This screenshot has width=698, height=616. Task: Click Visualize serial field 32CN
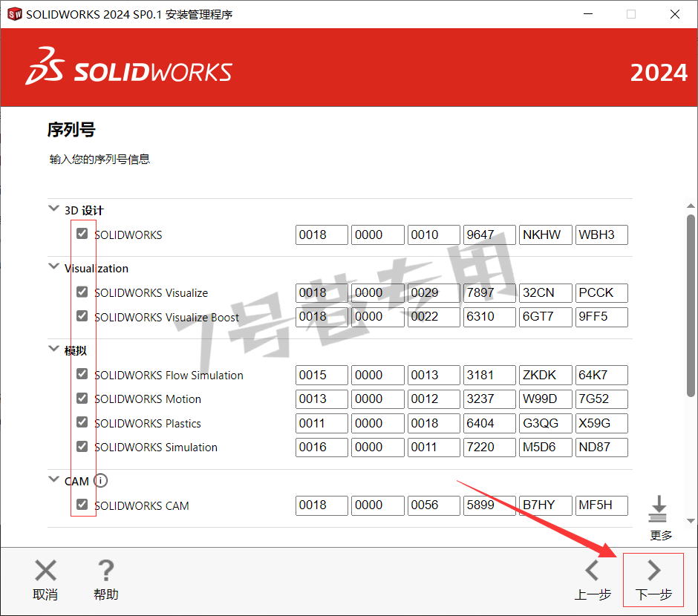coord(545,293)
